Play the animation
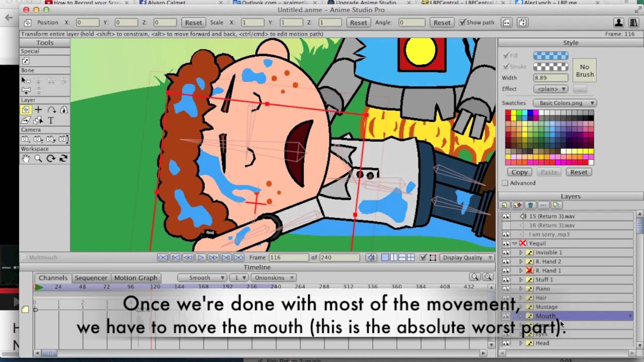The width and height of the screenshot is (644, 362). (201, 257)
